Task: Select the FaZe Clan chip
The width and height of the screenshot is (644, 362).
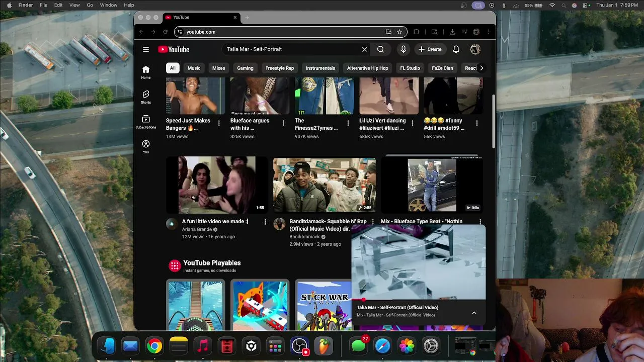Action: [x=442, y=68]
